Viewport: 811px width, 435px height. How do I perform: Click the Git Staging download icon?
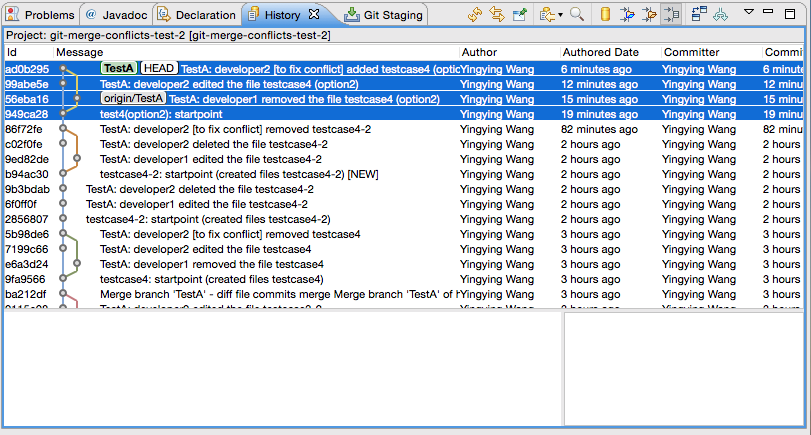352,14
